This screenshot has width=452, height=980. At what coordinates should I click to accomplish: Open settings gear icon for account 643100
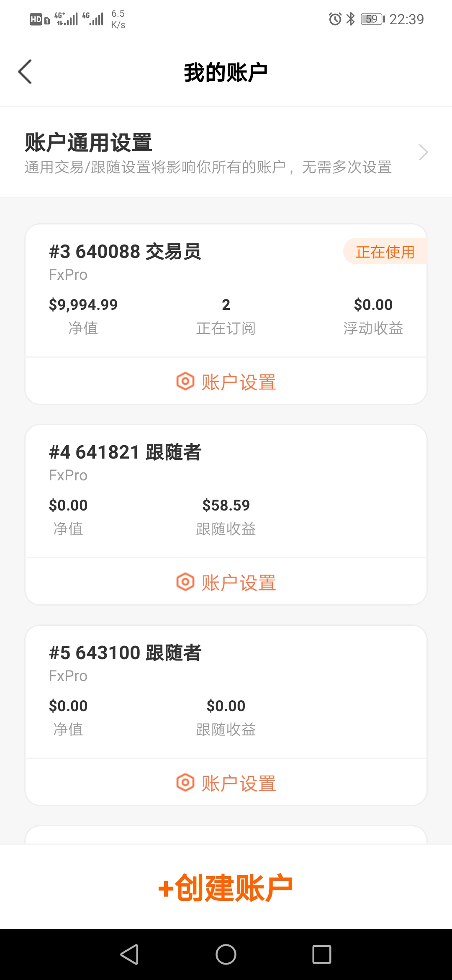point(185,782)
